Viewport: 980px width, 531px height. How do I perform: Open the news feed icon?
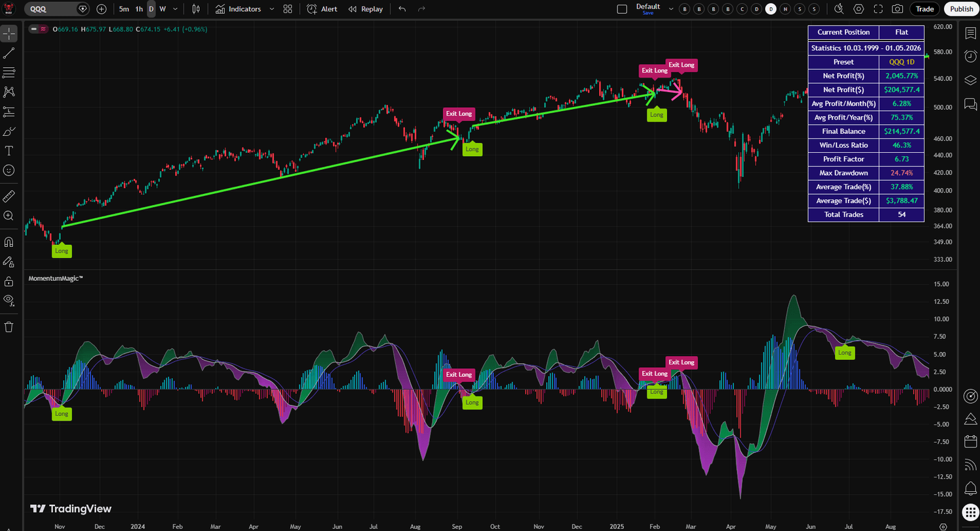tap(971, 465)
